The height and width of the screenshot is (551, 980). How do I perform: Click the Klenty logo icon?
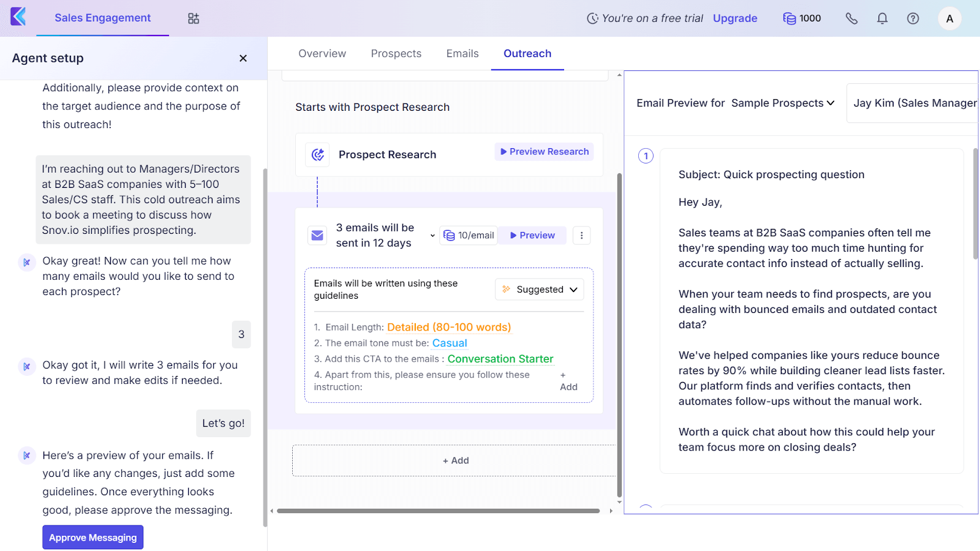[x=18, y=17]
